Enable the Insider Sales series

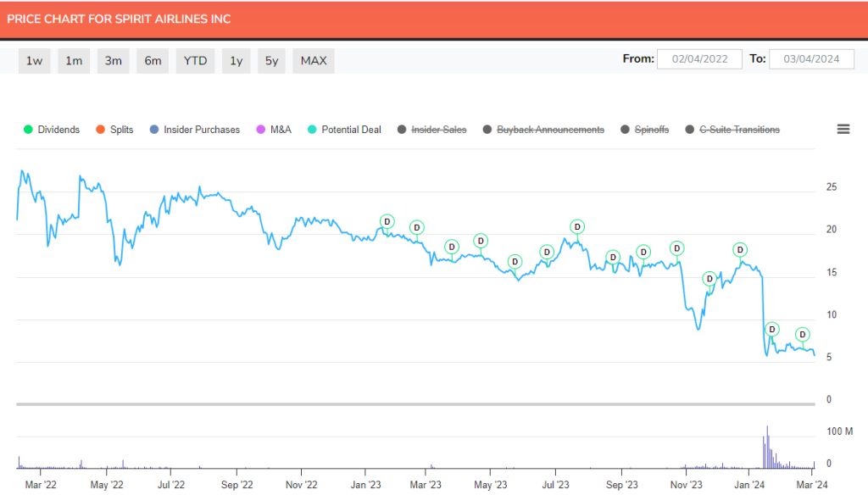pyautogui.click(x=431, y=130)
